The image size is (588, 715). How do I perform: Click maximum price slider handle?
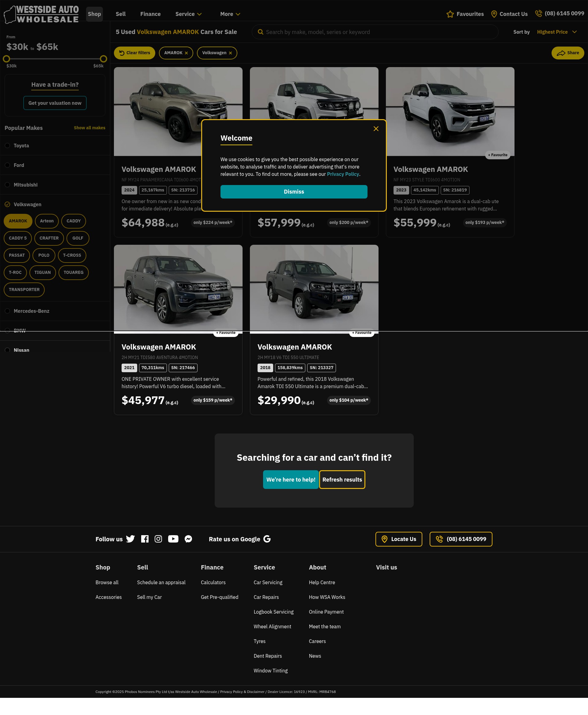[x=104, y=59]
